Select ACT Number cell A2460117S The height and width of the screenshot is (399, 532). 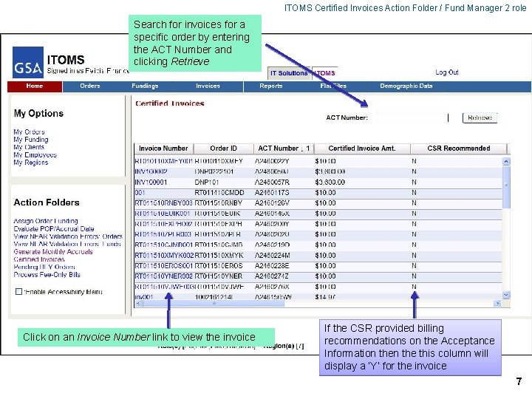point(272,193)
